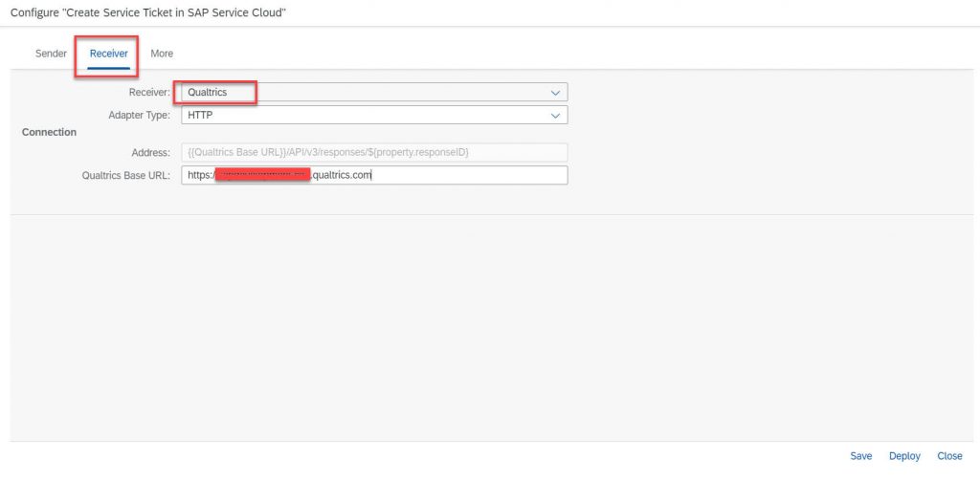Deploy the configured integration flow
The width and height of the screenshot is (980, 480).
click(x=904, y=456)
